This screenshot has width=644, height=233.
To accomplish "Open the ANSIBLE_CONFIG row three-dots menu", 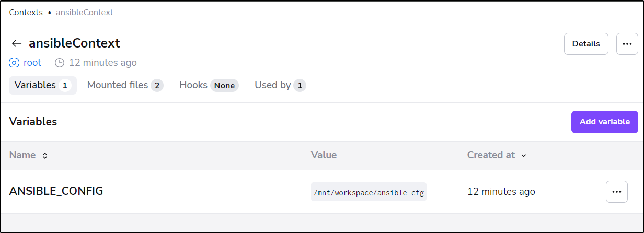I will click(x=617, y=192).
